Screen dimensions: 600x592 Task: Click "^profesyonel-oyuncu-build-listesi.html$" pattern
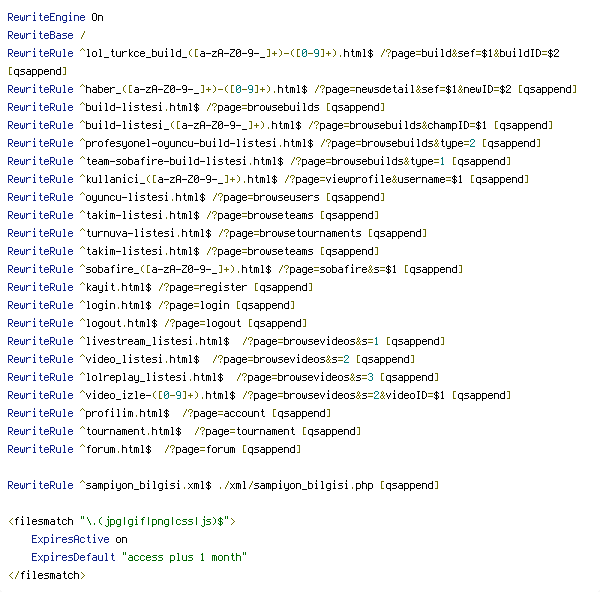click(x=196, y=144)
